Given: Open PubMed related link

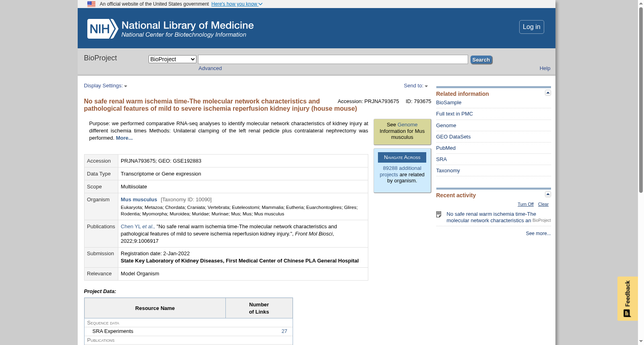Looking at the screenshot, I should coord(446,148).
